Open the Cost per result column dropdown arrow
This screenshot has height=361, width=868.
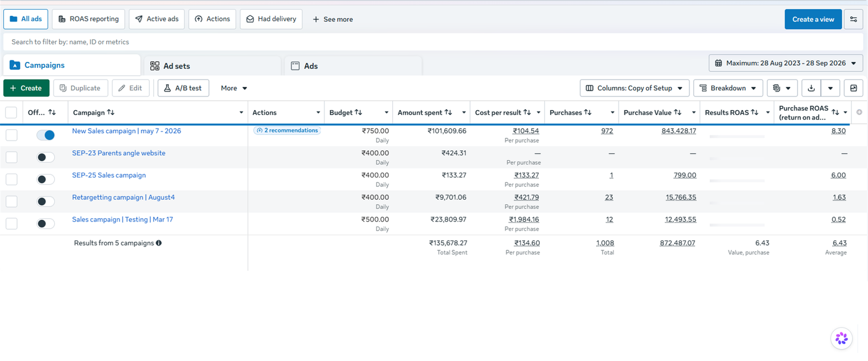539,112
